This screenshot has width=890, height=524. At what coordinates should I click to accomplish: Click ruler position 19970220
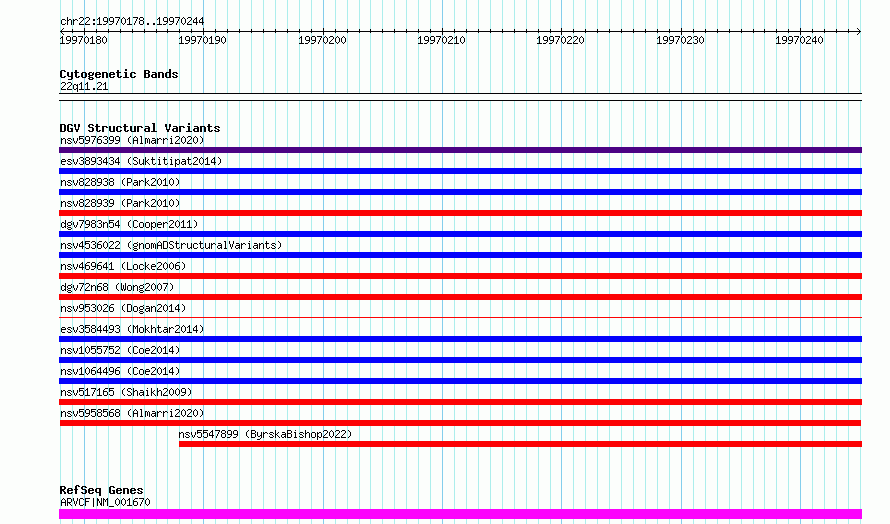click(x=561, y=40)
